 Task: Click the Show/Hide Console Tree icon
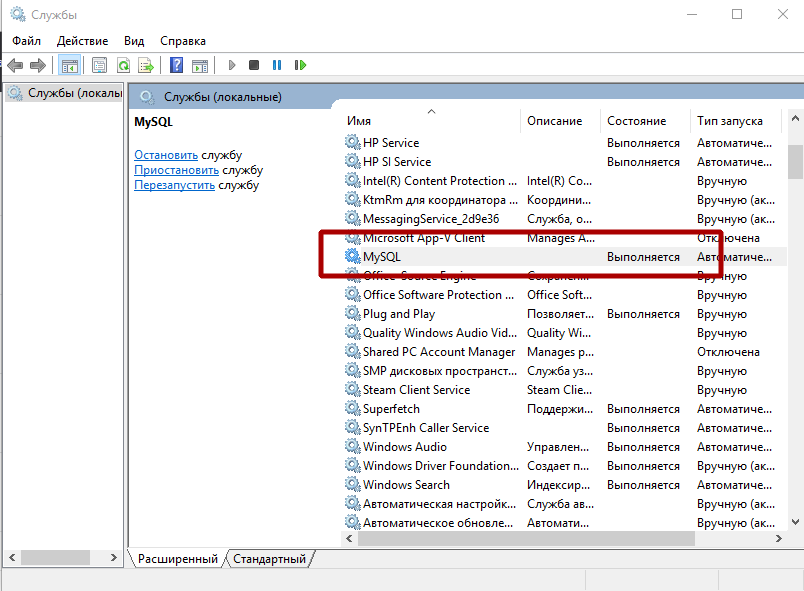(x=70, y=65)
